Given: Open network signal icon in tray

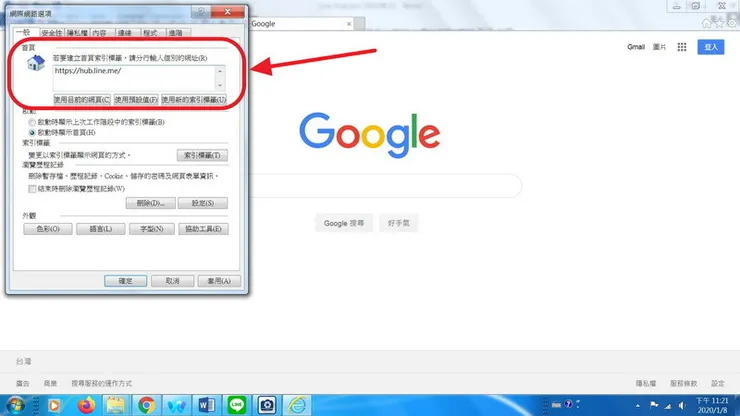Looking at the screenshot, I should tap(668, 406).
